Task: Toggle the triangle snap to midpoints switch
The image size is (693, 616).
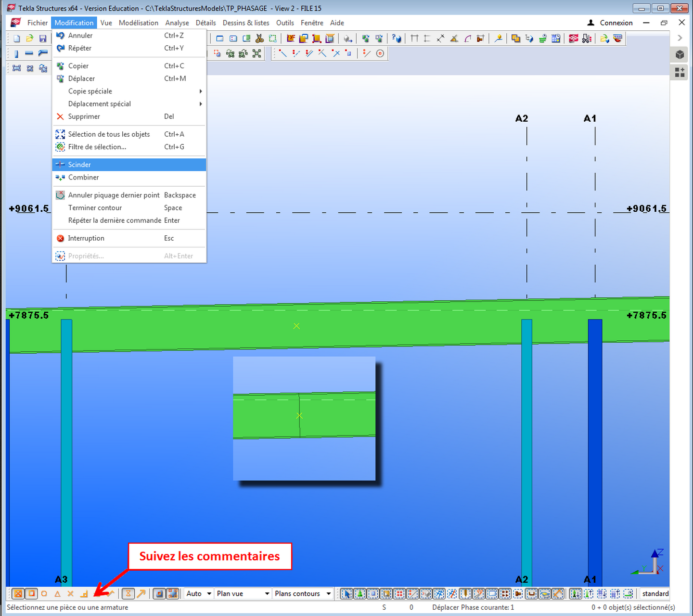Action: pyautogui.click(x=57, y=594)
